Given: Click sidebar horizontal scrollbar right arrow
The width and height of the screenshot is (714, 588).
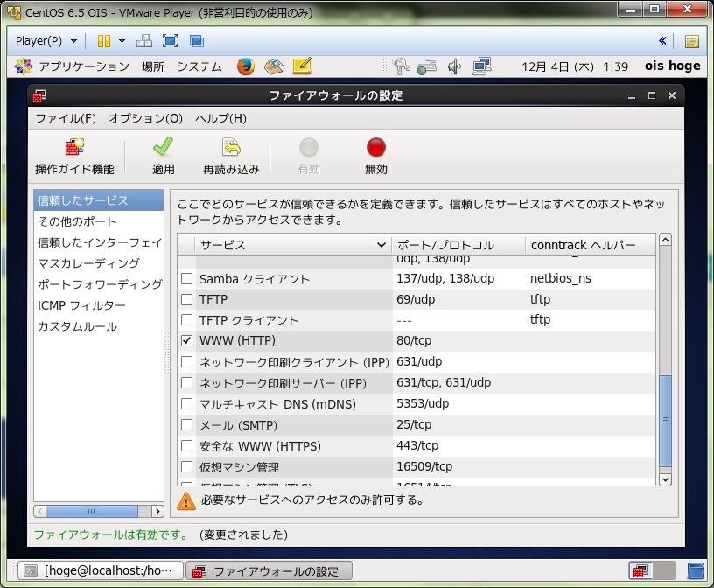Looking at the screenshot, I should point(157,512).
